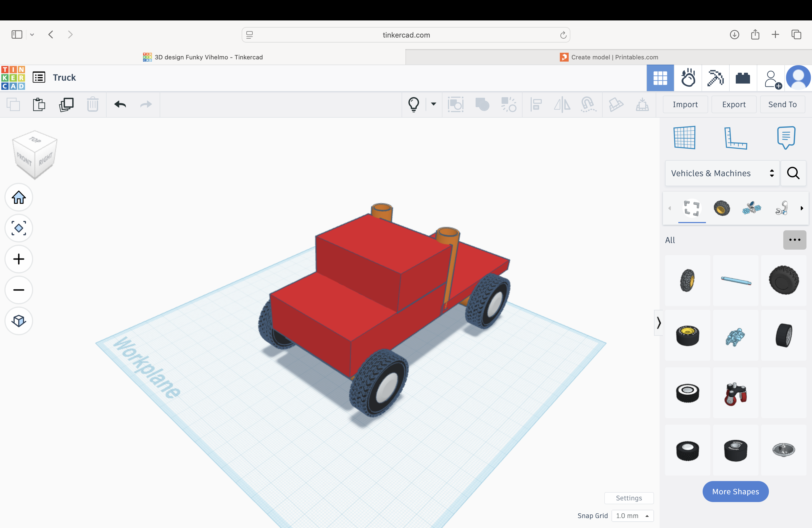Switch to 3D design grid view
Image resolution: width=812 pixels, height=528 pixels.
coord(660,78)
